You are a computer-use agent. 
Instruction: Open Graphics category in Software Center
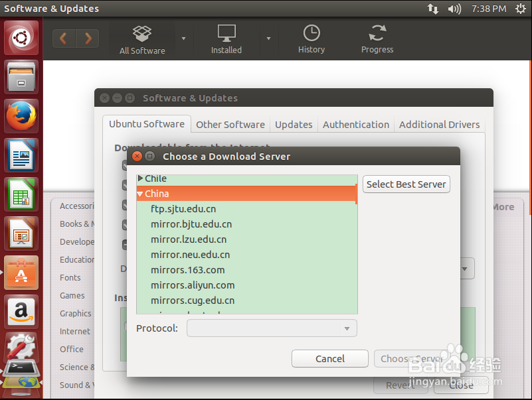coord(75,314)
